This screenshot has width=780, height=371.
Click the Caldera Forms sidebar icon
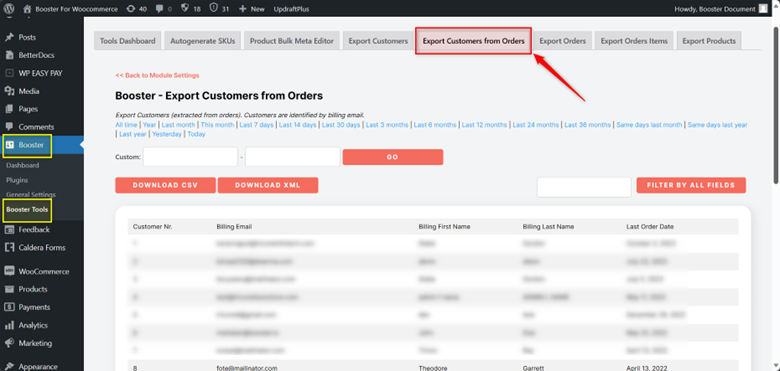pyautogui.click(x=9, y=247)
